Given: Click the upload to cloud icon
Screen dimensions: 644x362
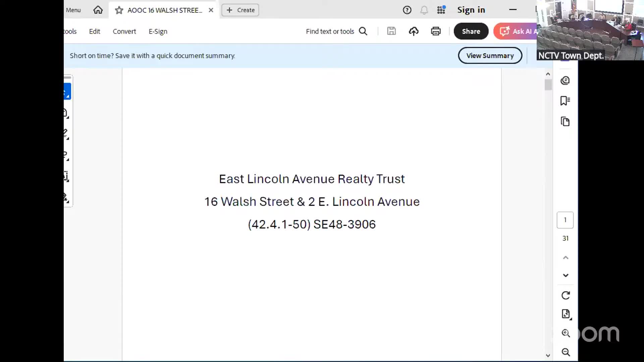Looking at the screenshot, I should coord(414,31).
